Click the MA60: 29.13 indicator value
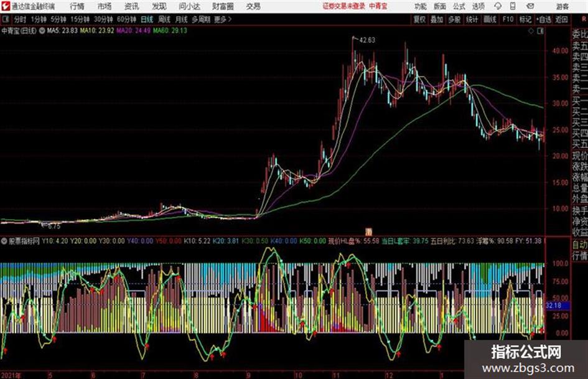Image resolution: width=588 pixels, height=379 pixels. tap(170, 30)
